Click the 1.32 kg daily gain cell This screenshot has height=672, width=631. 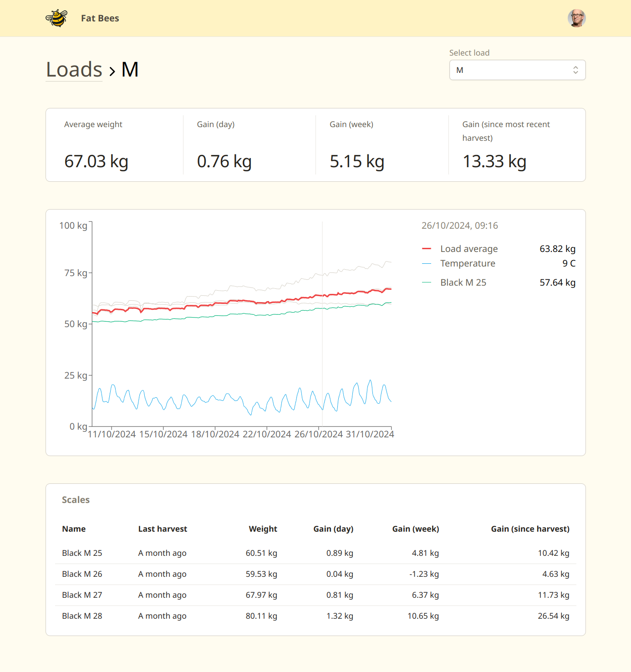[340, 616]
